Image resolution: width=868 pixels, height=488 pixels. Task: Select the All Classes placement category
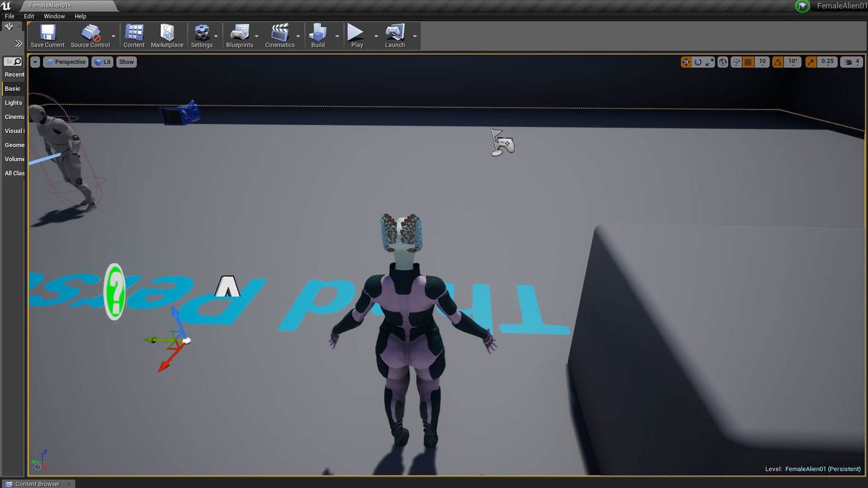coord(14,173)
